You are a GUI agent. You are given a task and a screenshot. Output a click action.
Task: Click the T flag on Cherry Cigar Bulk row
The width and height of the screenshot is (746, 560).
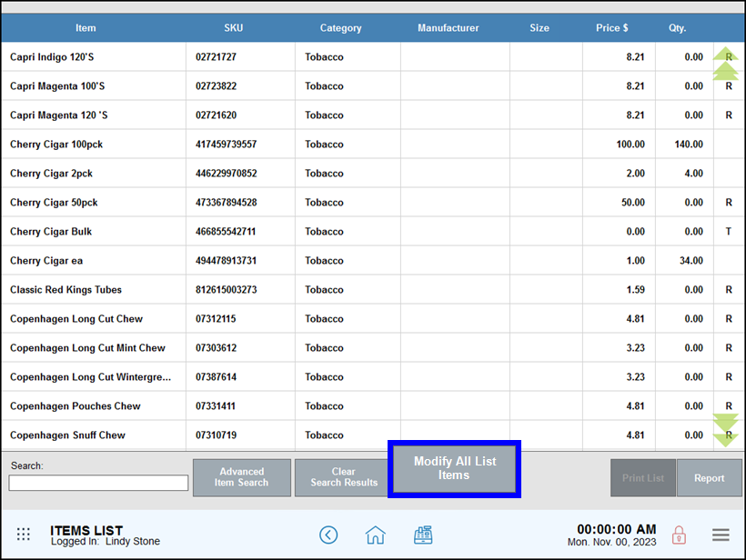click(729, 232)
